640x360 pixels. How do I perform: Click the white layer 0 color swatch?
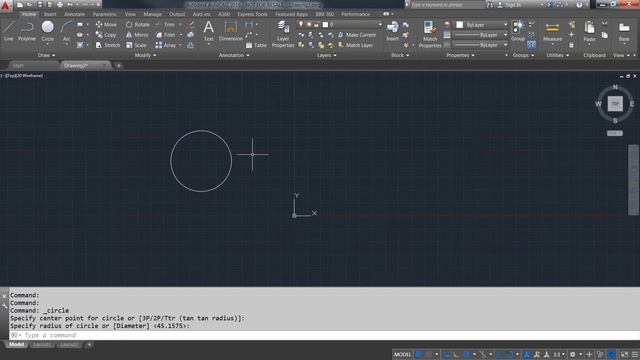pos(325,24)
